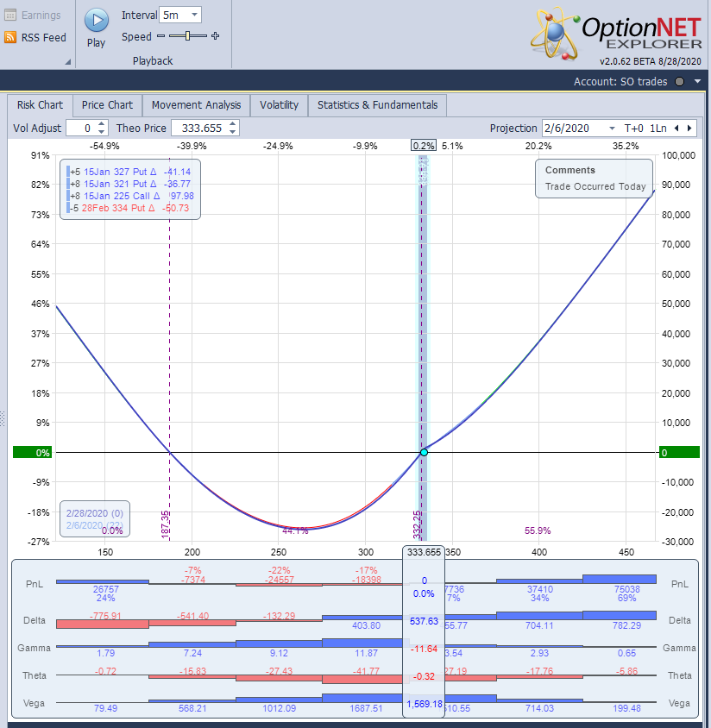Screen dimensions: 711x728
Task: Decrease playback speed with the minus icon
Action: pyautogui.click(x=160, y=35)
